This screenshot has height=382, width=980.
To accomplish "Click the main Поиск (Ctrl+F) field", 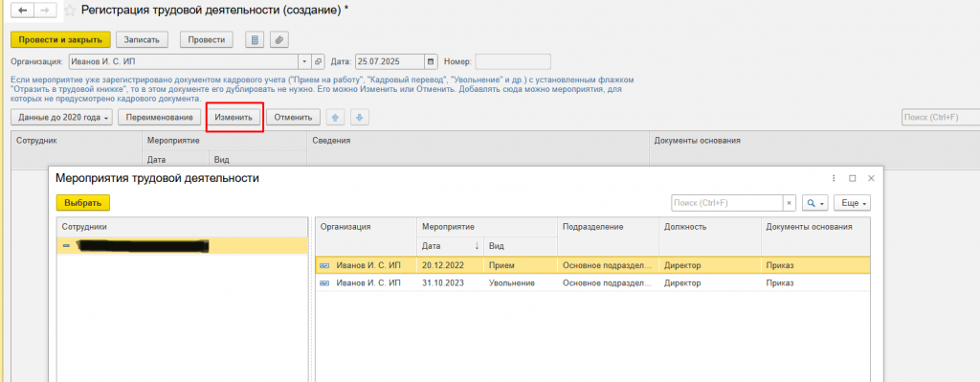I will click(x=941, y=117).
